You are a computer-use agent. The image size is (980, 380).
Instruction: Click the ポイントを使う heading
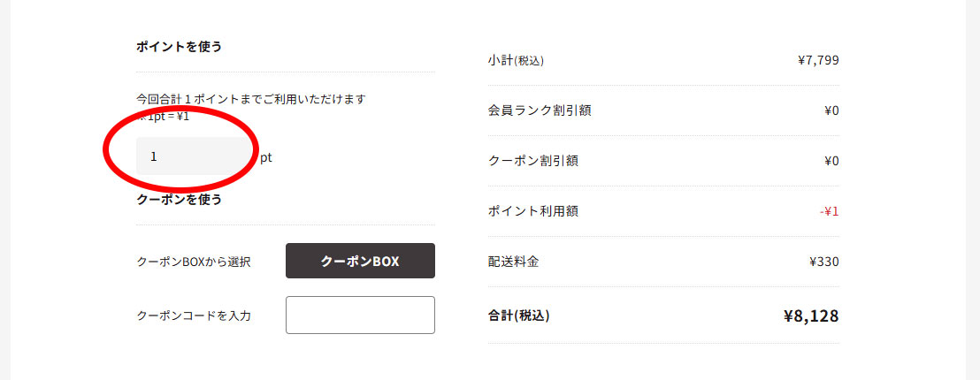[179, 46]
